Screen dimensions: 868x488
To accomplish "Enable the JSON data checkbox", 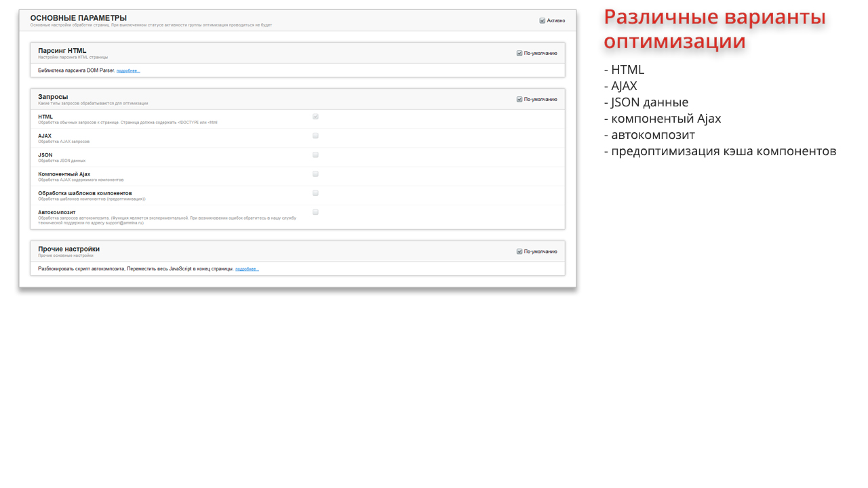I will tap(315, 155).
